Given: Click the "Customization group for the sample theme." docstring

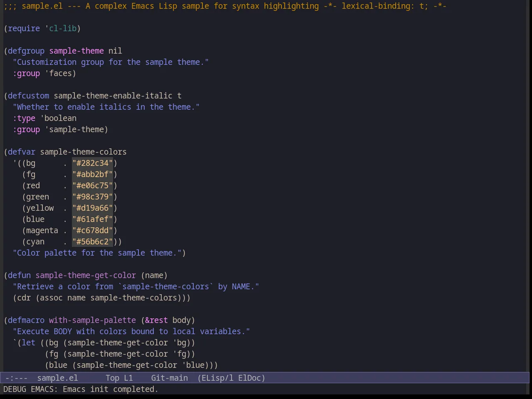Looking at the screenshot, I should [x=111, y=62].
